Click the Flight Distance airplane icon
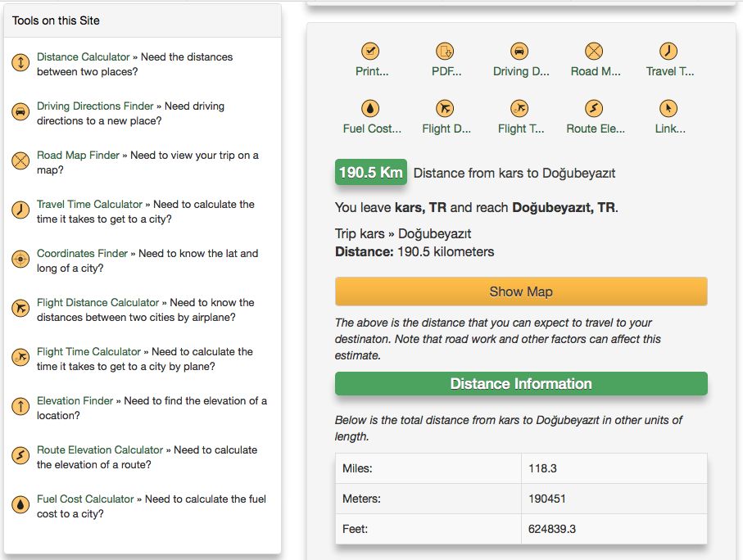This screenshot has width=743, height=560. (445, 107)
